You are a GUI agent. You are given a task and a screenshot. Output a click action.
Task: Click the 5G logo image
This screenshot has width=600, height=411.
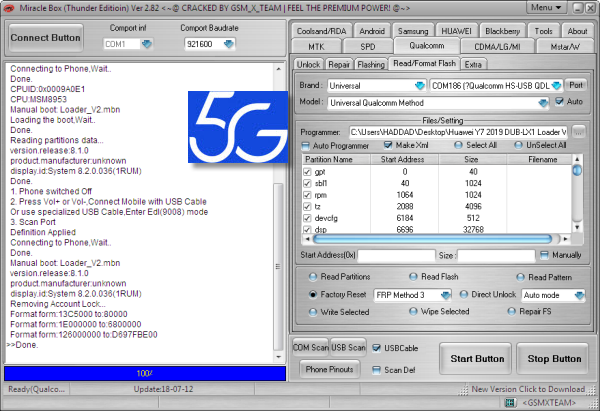click(x=238, y=127)
